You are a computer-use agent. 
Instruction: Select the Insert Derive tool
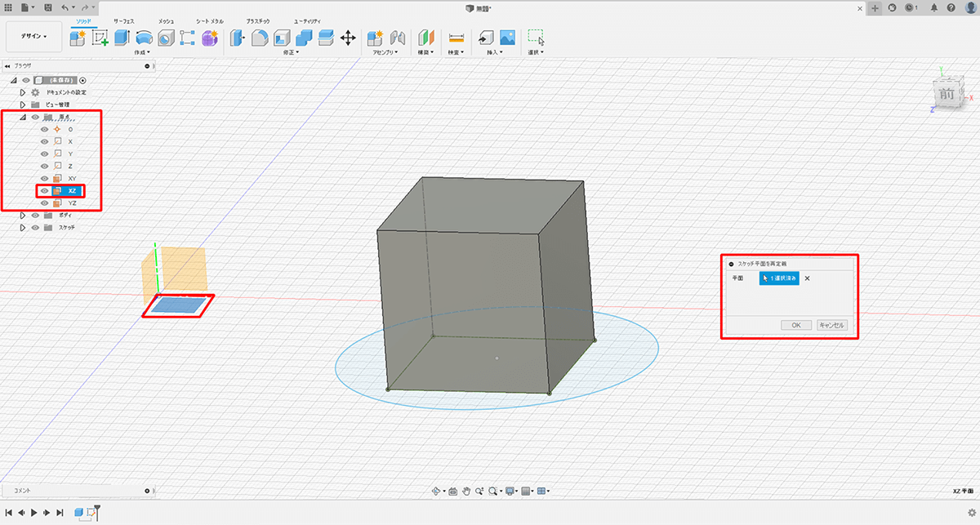click(485, 37)
